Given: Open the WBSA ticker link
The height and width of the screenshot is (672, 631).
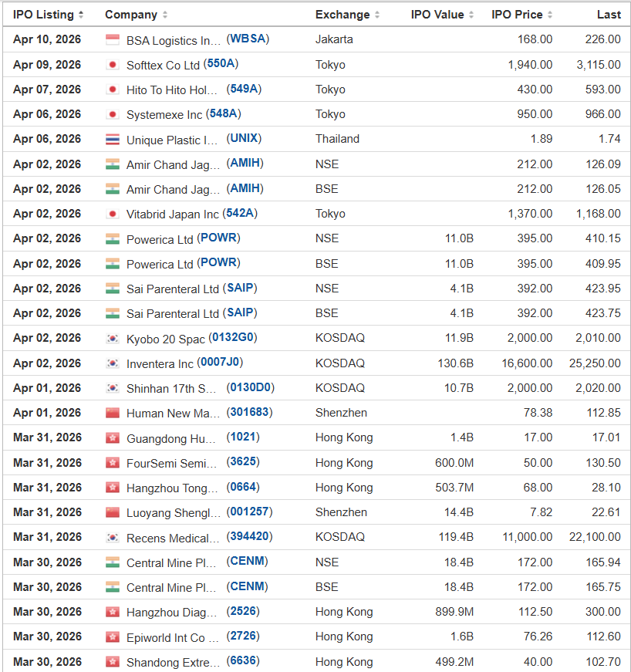Looking at the screenshot, I should [248, 39].
